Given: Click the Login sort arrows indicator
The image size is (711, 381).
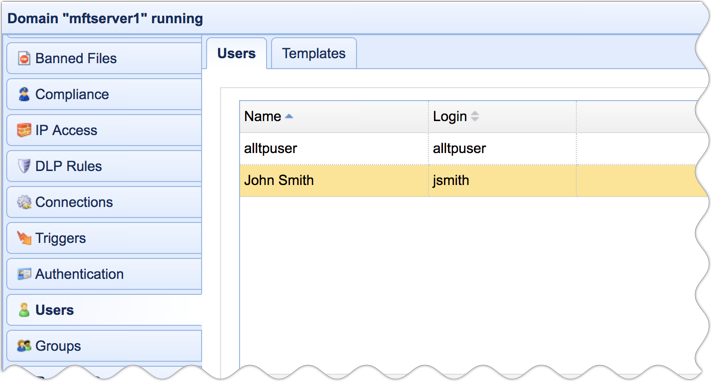Looking at the screenshot, I should click(475, 117).
